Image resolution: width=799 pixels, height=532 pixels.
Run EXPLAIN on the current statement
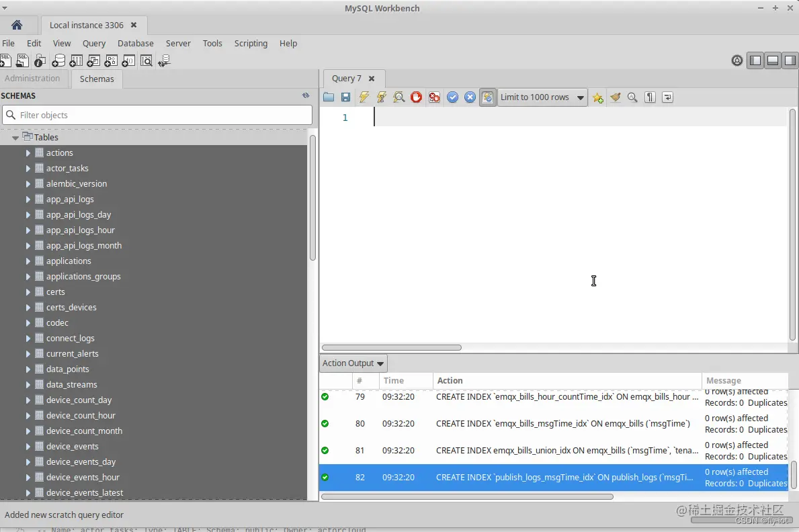pos(399,97)
